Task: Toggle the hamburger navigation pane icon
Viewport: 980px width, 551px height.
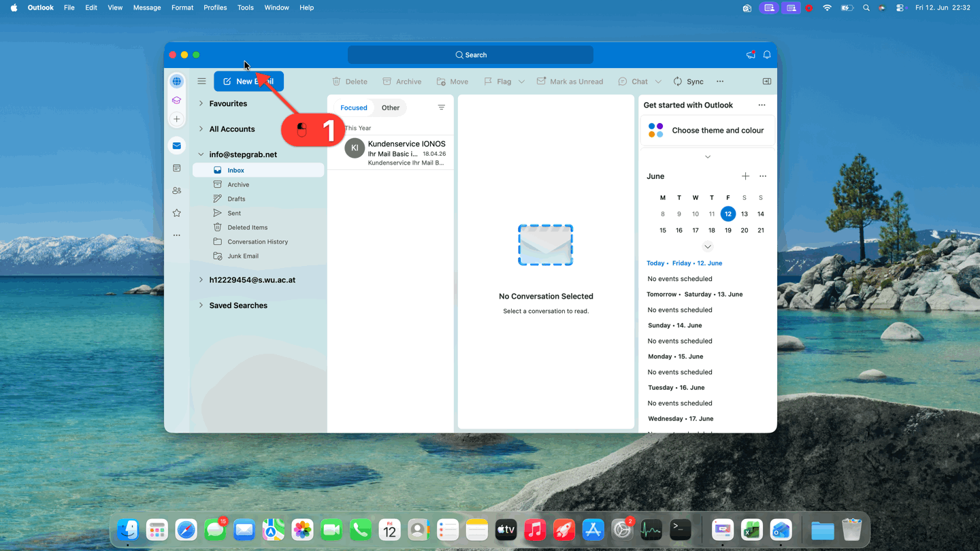Action: pos(201,81)
